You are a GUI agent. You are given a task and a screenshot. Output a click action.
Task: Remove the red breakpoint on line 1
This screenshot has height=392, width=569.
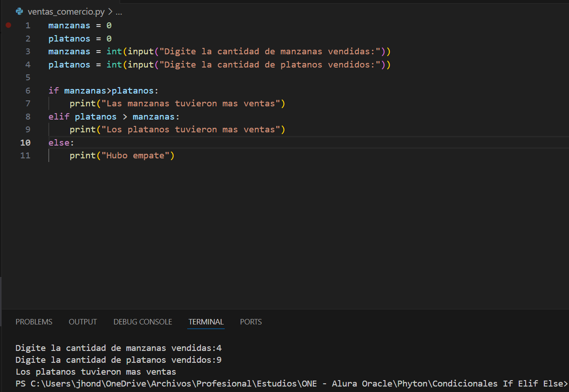click(8, 26)
